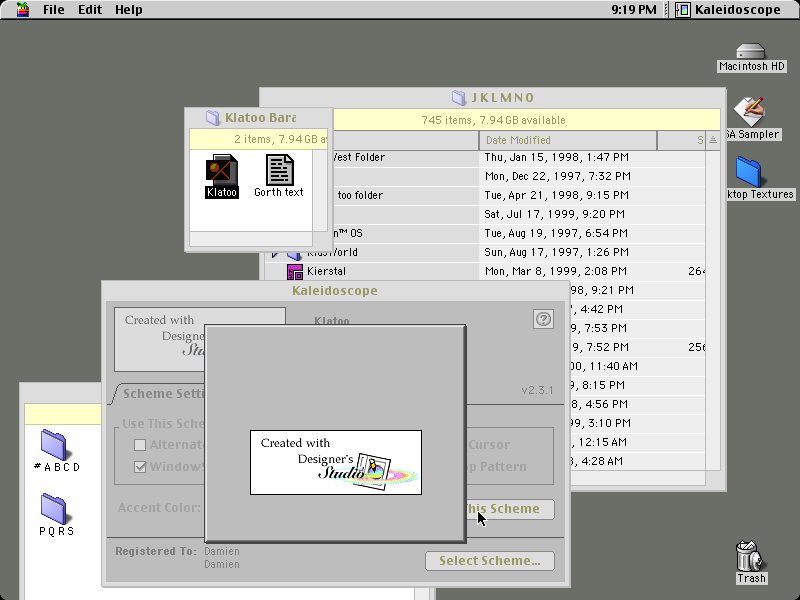This screenshot has height=600, width=800.
Task: Click the West Folder row name
Action: 359,157
